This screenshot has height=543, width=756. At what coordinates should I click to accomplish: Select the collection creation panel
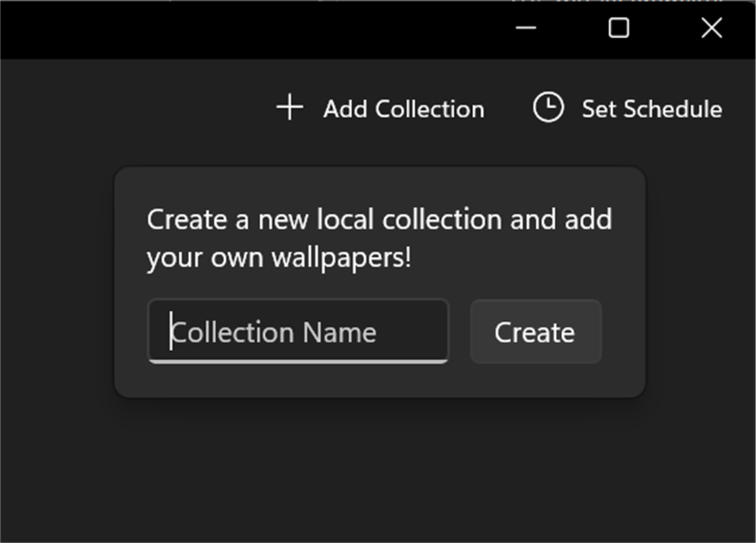(x=380, y=280)
